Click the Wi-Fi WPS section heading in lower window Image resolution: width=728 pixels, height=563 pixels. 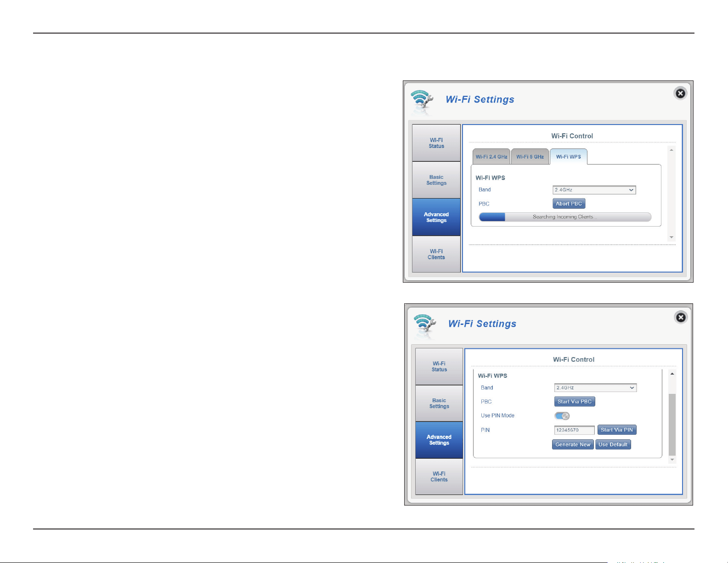[x=492, y=375]
